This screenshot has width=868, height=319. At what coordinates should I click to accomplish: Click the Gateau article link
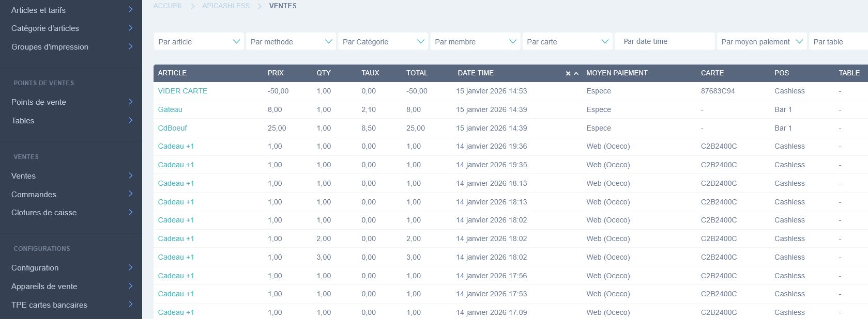(x=170, y=109)
